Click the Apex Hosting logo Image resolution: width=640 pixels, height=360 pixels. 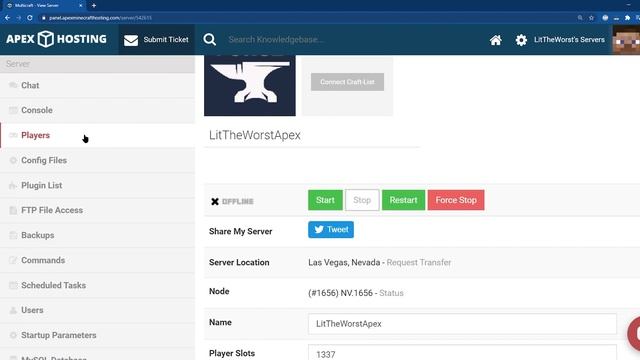tap(56, 39)
